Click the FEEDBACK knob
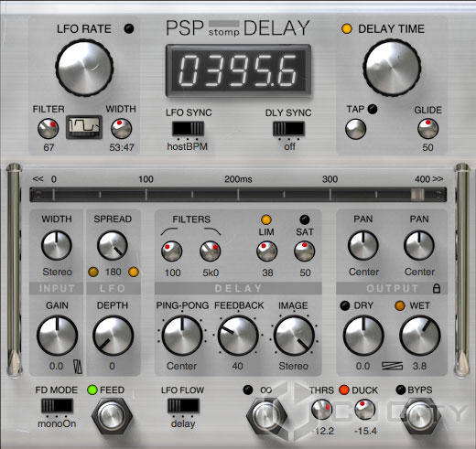Viewport: 476px width, 449px height. pyautogui.click(x=238, y=336)
